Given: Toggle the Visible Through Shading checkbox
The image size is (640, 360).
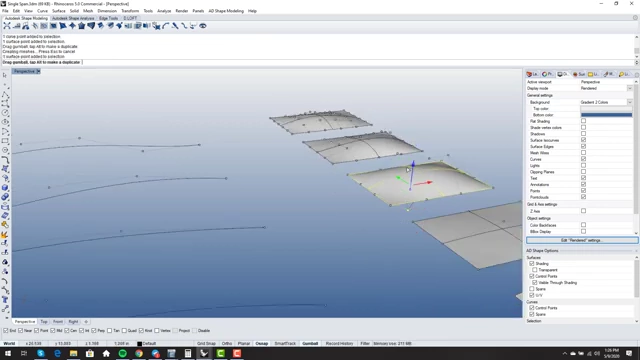Looking at the screenshot, I should click(535, 282).
